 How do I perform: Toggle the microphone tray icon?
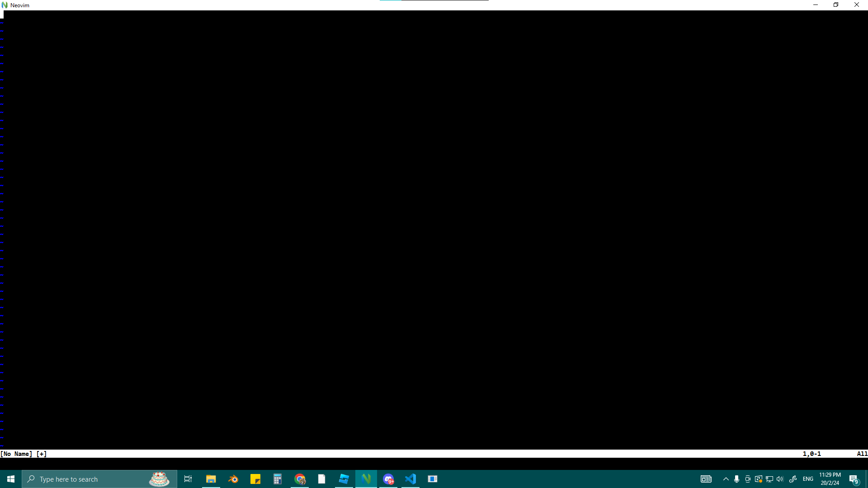pos(737,479)
